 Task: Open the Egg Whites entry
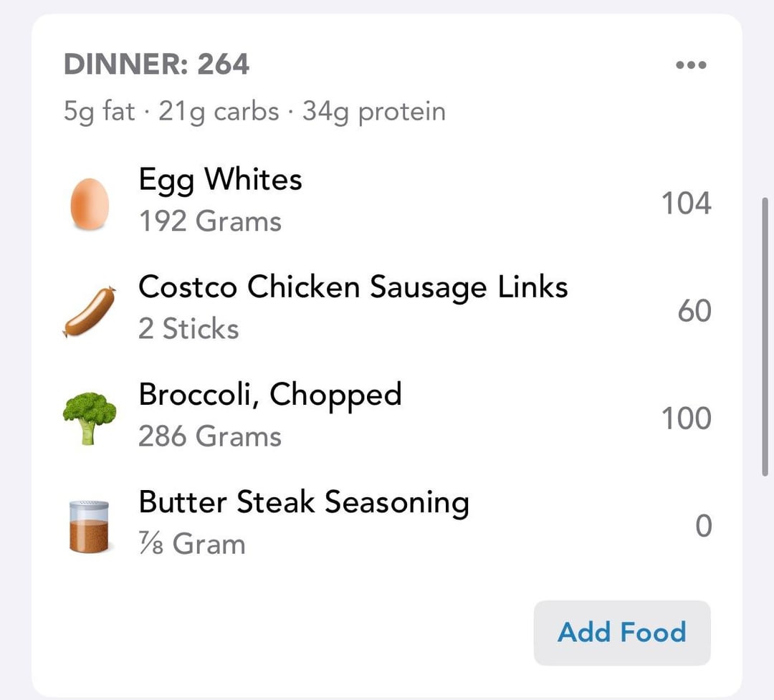click(x=220, y=179)
